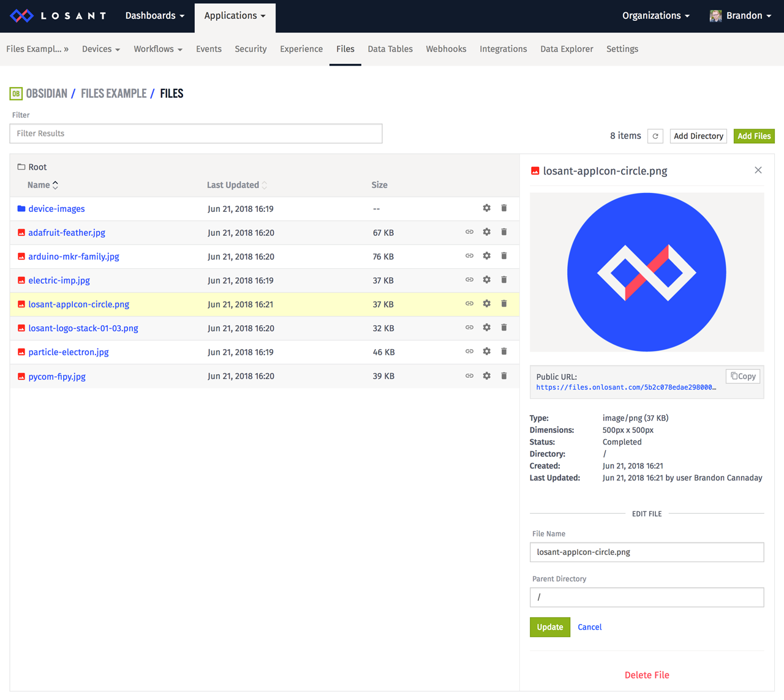Click FILES EXAMPLE in the breadcrumb
The width and height of the screenshot is (784, 700).
click(x=114, y=94)
